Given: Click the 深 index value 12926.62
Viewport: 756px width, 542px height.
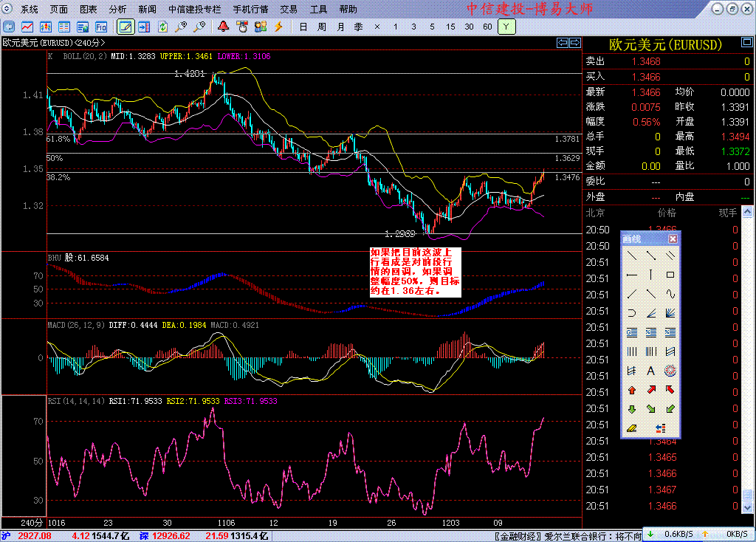Looking at the screenshot, I should point(171,536).
